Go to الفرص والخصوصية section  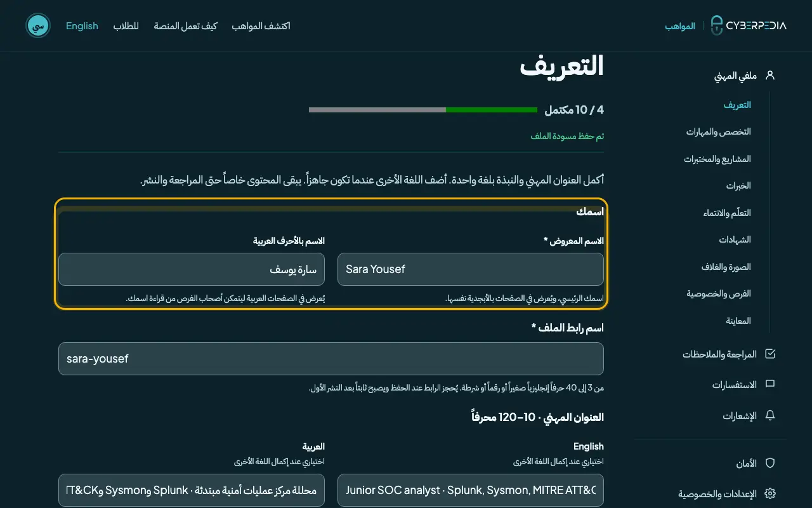coord(719,293)
